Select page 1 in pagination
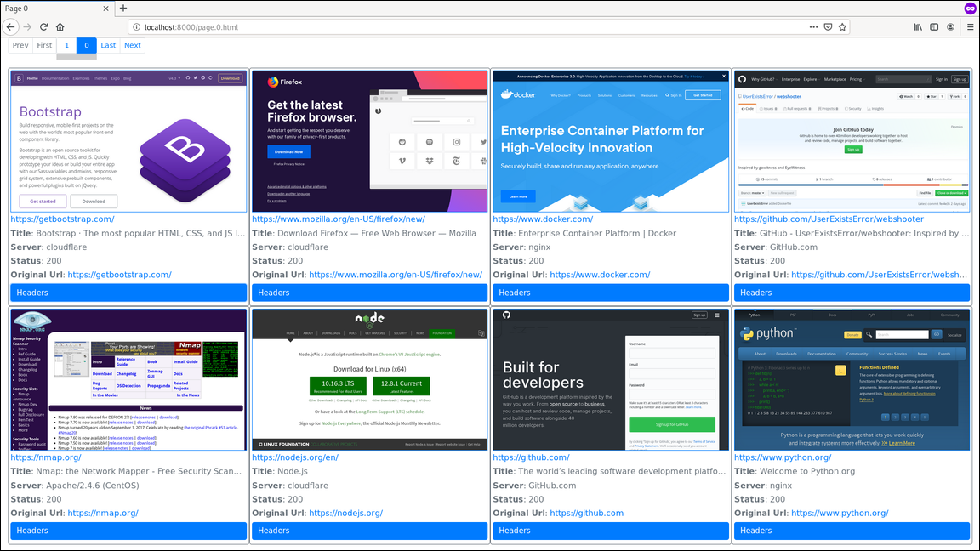This screenshot has width=980, height=551. (x=67, y=45)
